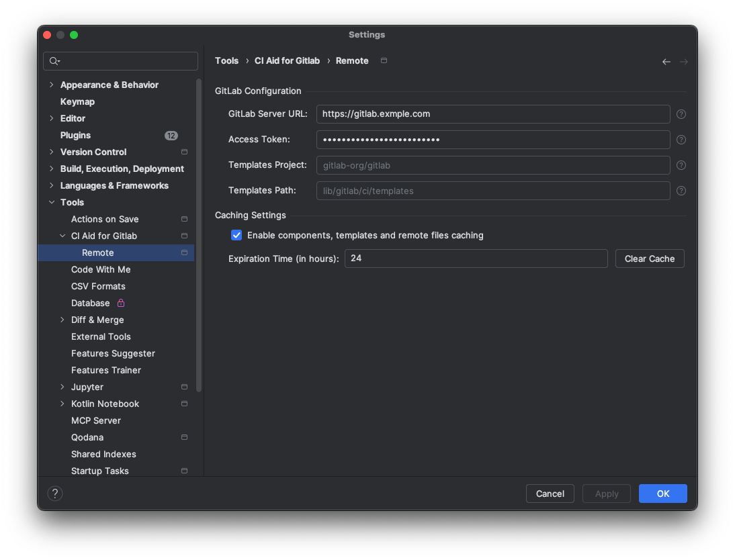Click the forward navigation arrow
Image resolution: width=735 pixels, height=560 pixels.
pos(684,61)
